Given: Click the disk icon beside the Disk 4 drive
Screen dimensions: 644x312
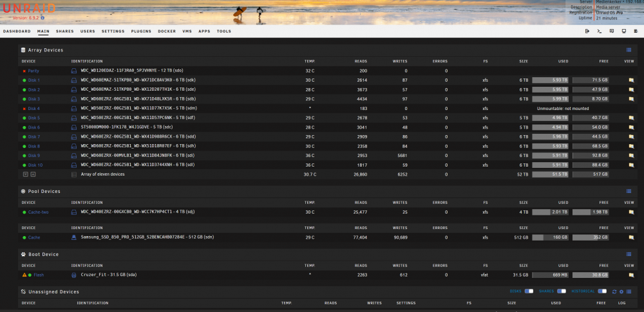Looking at the screenshot, I should tap(74, 108).
